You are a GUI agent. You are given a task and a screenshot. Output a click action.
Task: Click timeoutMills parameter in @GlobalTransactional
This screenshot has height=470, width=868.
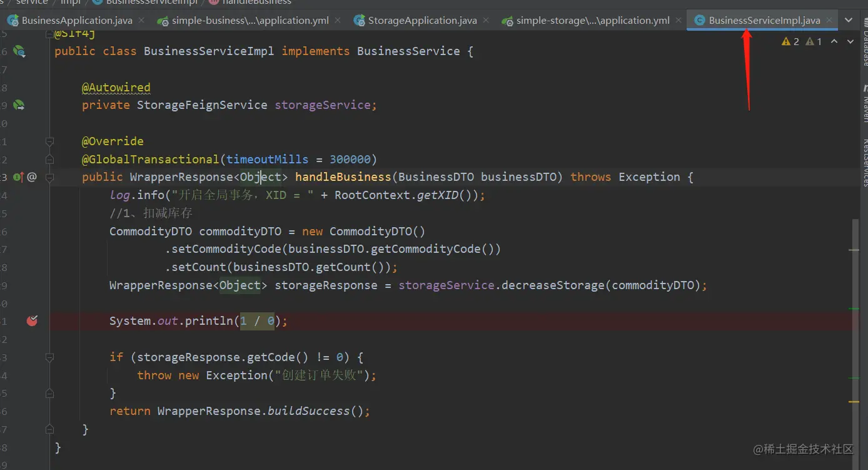point(267,159)
